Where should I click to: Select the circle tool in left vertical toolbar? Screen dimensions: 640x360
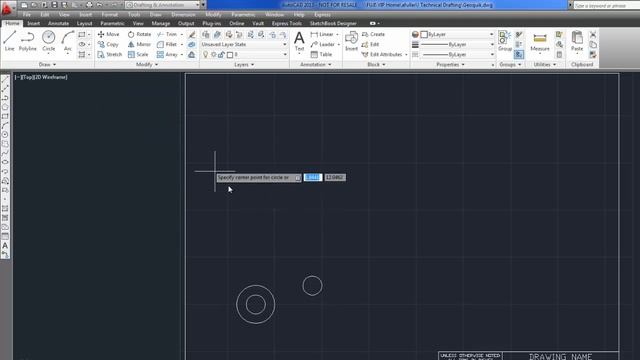coord(5,134)
